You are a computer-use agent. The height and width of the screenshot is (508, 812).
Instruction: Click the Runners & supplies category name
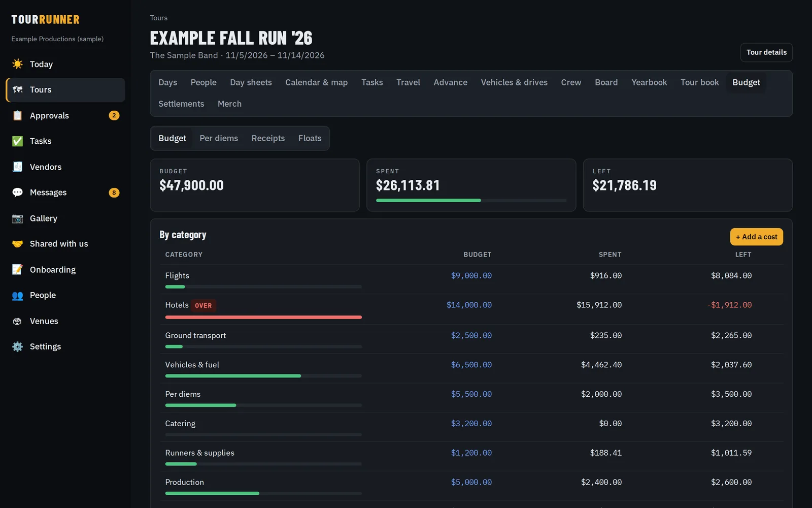click(199, 453)
